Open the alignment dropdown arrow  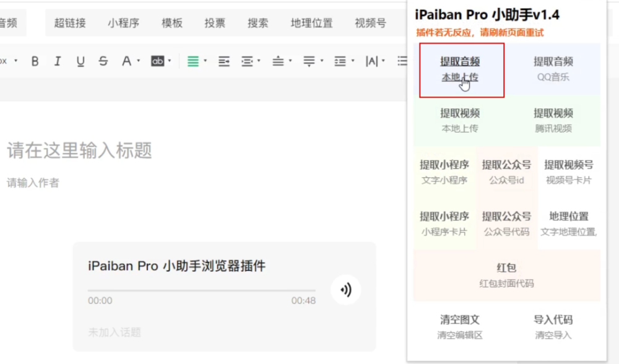(x=205, y=61)
